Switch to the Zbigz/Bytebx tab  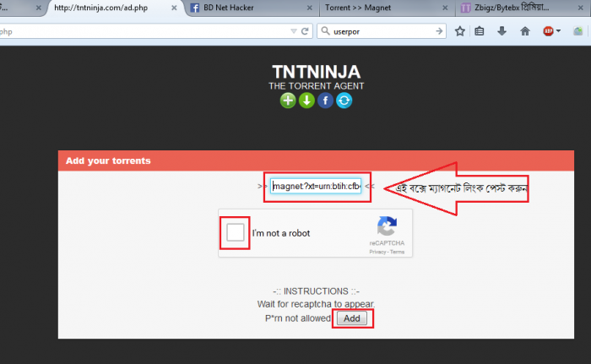(523, 8)
